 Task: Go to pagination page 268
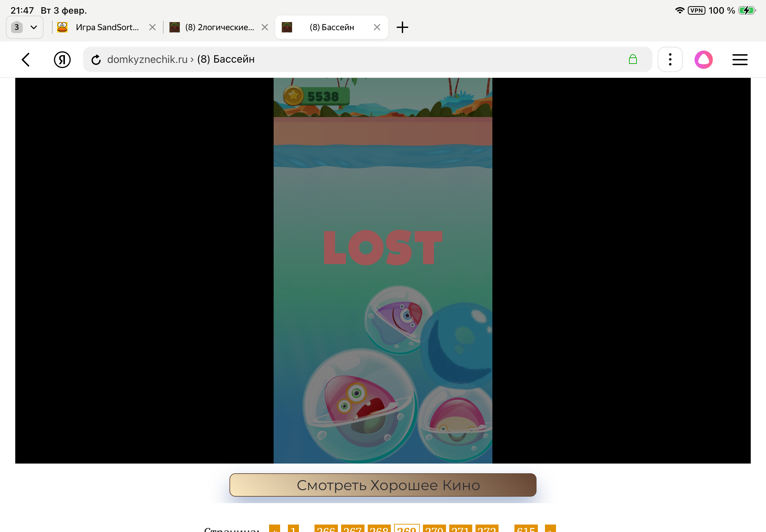click(379, 529)
